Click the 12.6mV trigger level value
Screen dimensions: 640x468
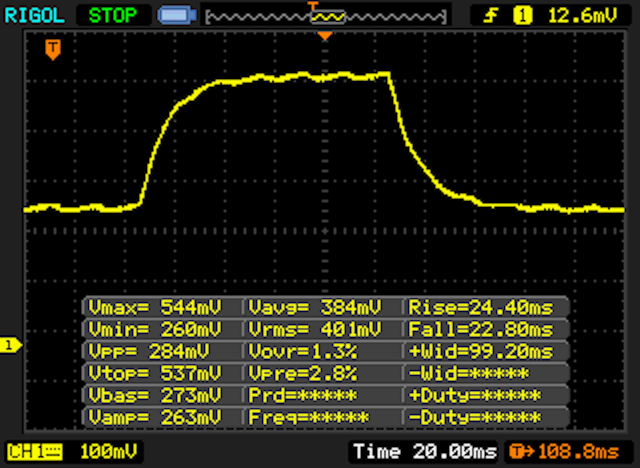coord(582,16)
